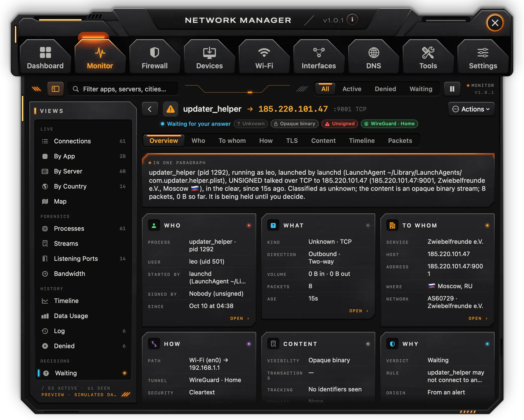Open the WHO card details
This screenshot has height=420, width=524.
(x=240, y=318)
